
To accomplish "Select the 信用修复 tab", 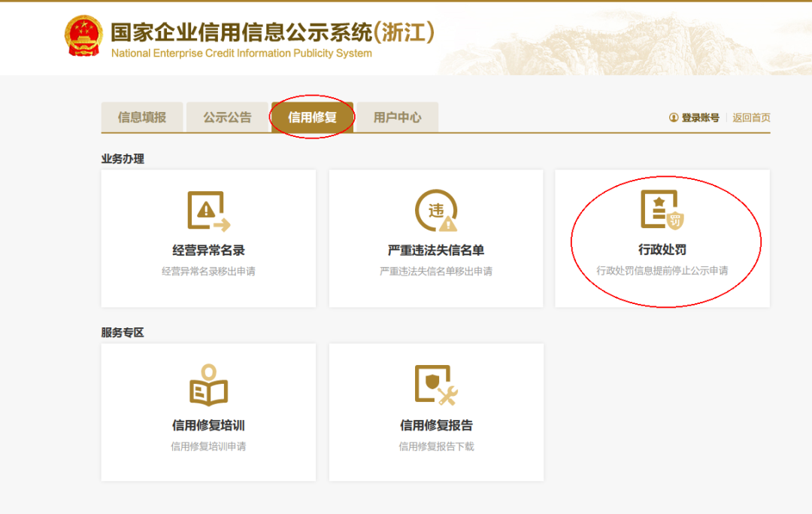I will point(312,117).
